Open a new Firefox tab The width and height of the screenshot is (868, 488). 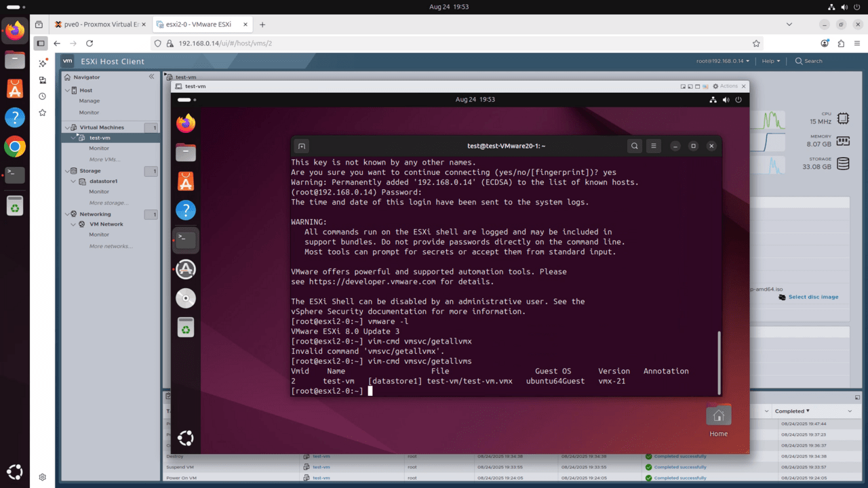262,24
